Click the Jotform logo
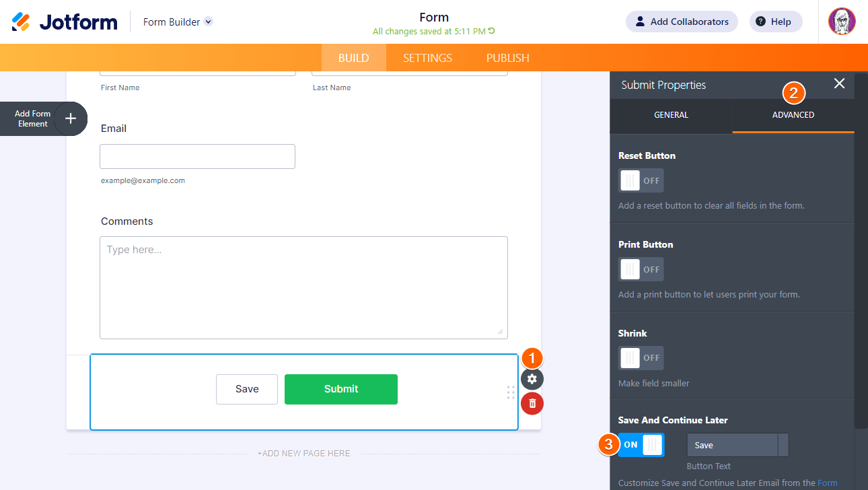The width and height of the screenshot is (868, 490). pos(65,22)
